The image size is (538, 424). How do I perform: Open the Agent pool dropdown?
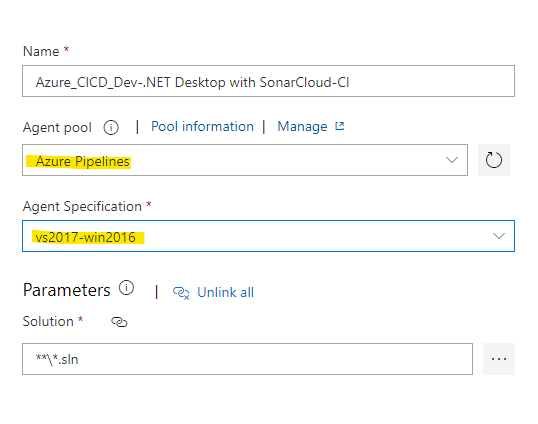click(x=245, y=160)
